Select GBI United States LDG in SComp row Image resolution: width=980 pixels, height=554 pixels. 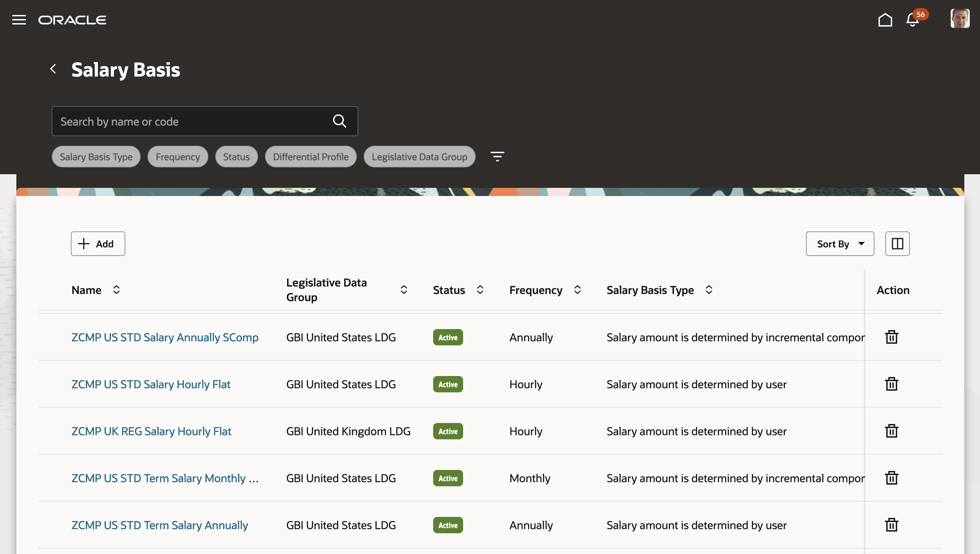(x=341, y=337)
